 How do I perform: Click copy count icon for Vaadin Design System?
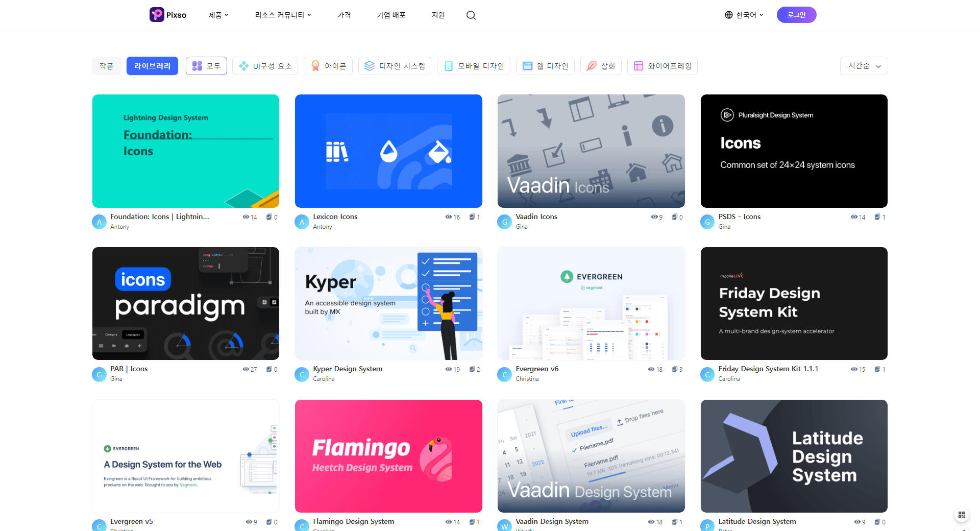(x=675, y=522)
